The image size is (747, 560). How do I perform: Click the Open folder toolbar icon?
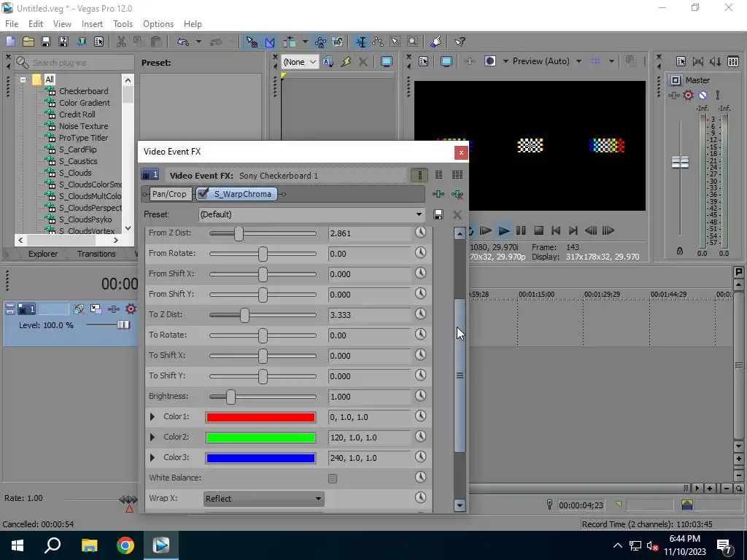click(x=28, y=42)
